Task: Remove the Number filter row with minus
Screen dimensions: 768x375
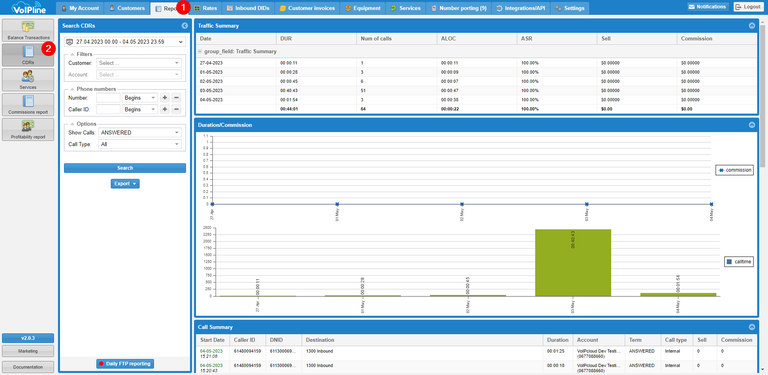Action: pyautogui.click(x=177, y=98)
